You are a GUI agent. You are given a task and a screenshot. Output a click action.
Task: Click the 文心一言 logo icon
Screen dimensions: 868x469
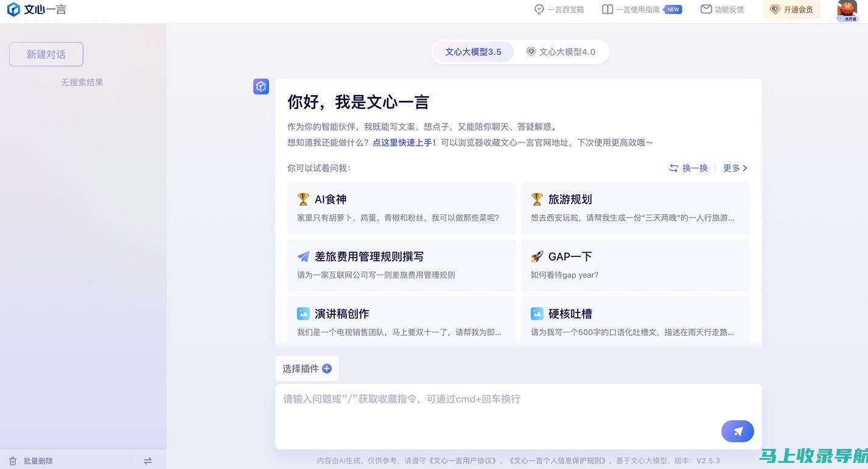click(x=13, y=9)
